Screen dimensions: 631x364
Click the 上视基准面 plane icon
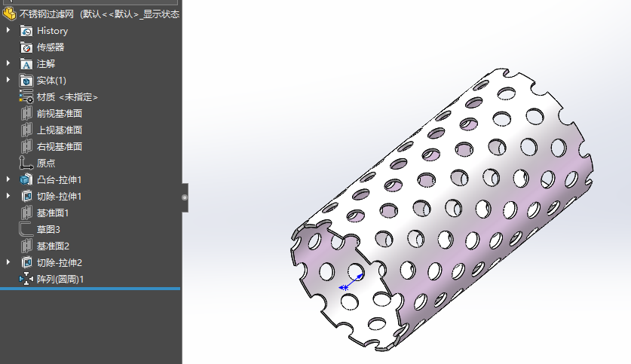(x=26, y=130)
